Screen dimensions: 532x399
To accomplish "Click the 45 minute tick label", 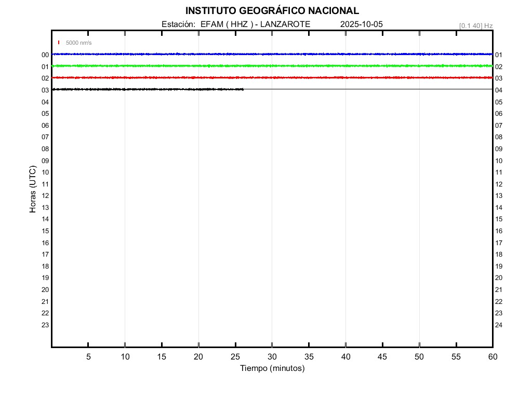I will click(x=382, y=356).
